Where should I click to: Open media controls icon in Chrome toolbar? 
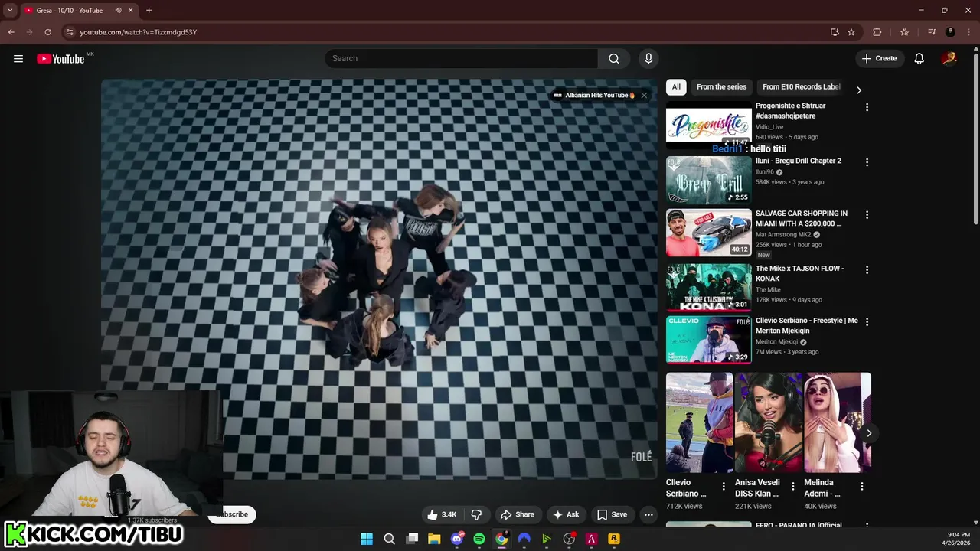(932, 32)
